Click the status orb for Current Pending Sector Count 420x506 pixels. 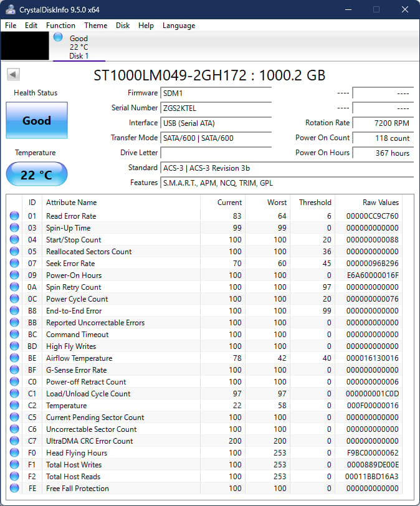[x=14, y=417]
